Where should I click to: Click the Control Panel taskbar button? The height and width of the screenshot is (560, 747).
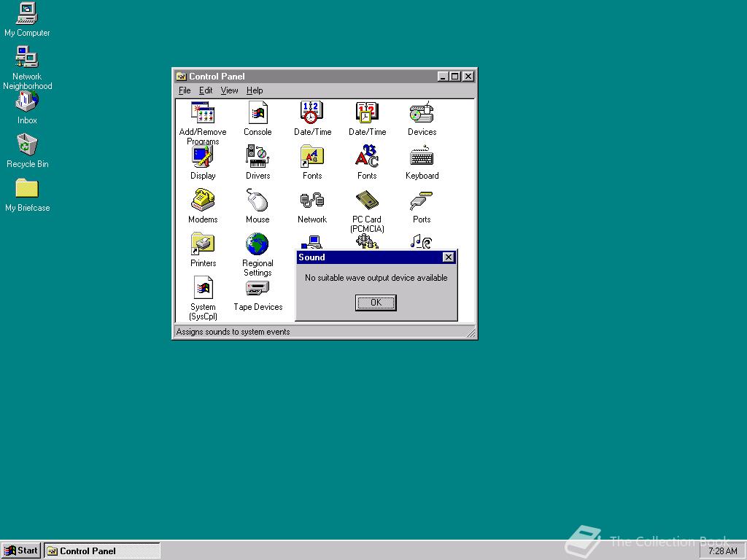tap(102, 551)
